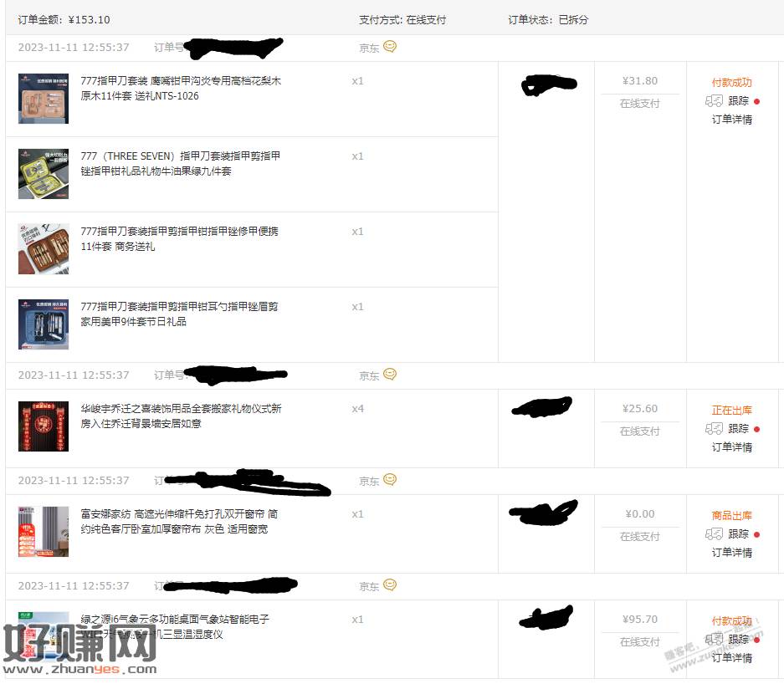Click the red 乔迁 decoration product thumbnail
The height and width of the screenshot is (689, 784).
pos(44,426)
